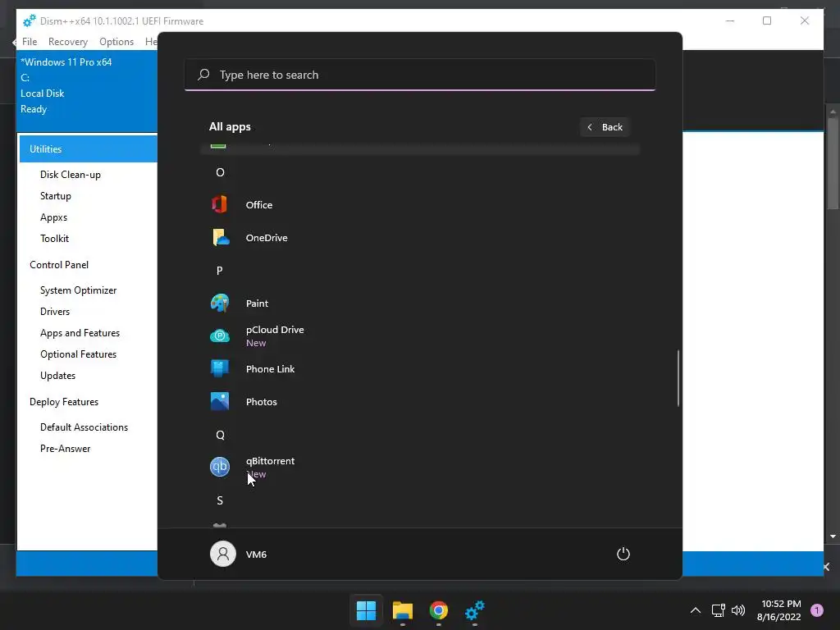Switch to Dism++ via taskbar gear icon
Image resolution: width=840 pixels, height=630 pixels.
coord(475,610)
